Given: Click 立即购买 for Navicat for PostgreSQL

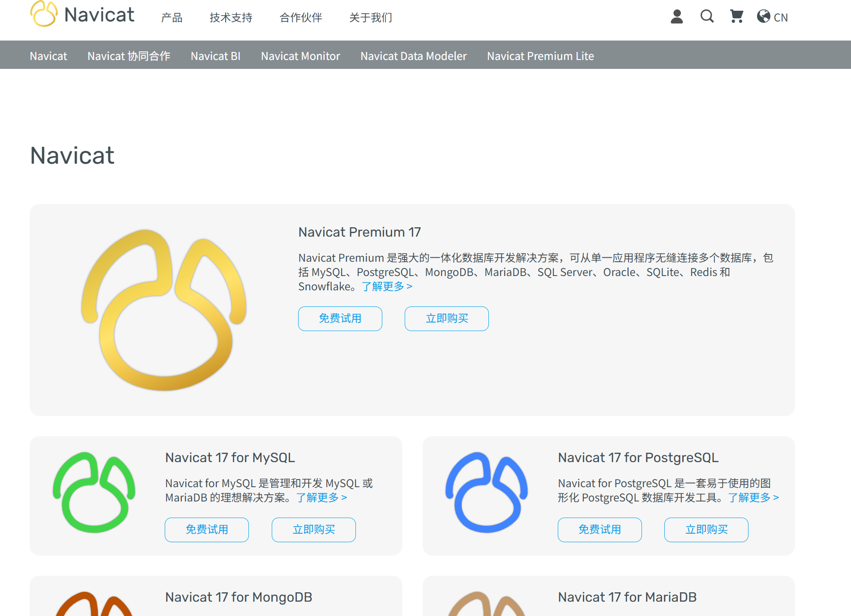Looking at the screenshot, I should click(706, 530).
